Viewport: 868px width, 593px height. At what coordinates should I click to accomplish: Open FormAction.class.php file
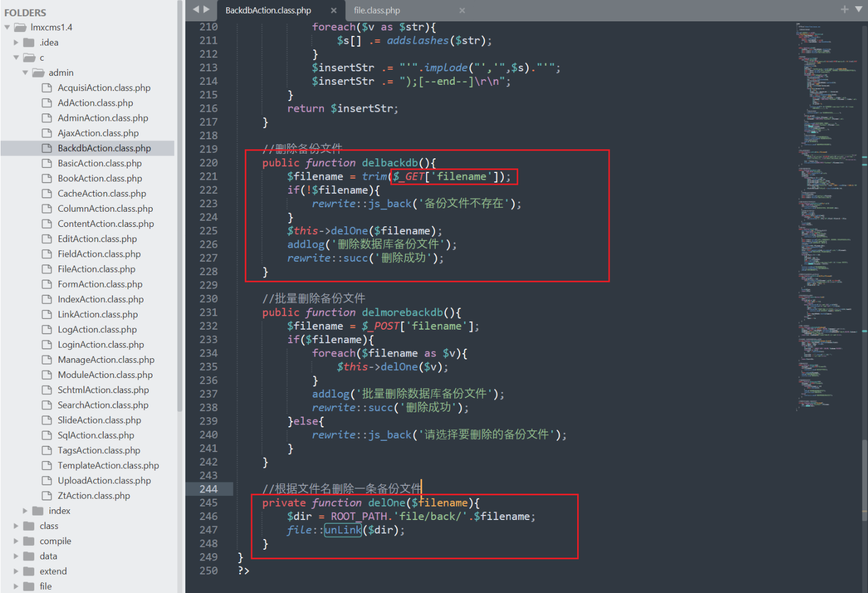pyautogui.click(x=100, y=285)
